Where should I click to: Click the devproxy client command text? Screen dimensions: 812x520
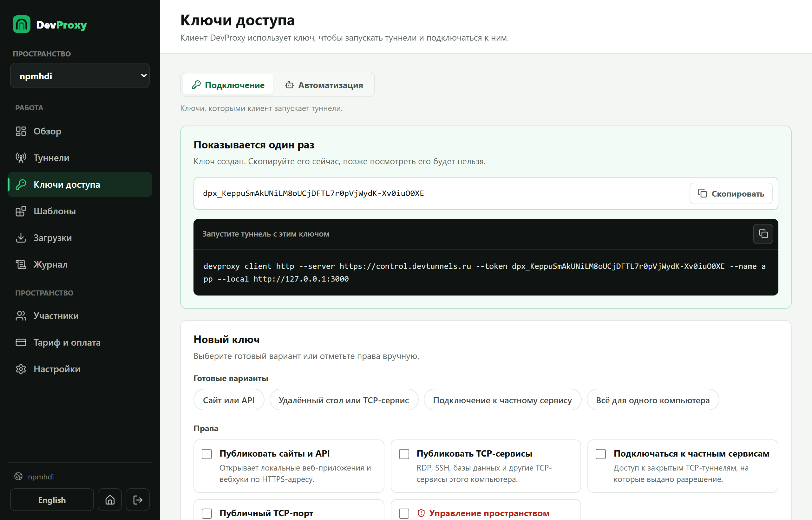[x=485, y=272]
